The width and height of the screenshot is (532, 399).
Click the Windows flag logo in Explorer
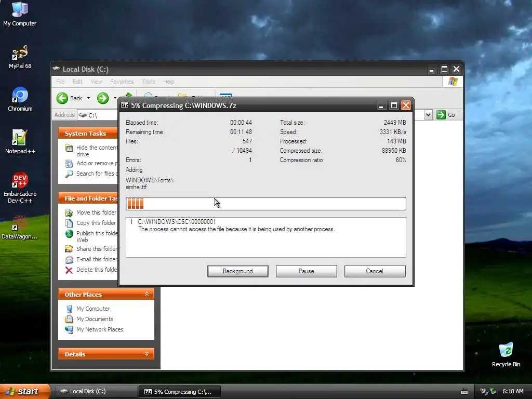(x=453, y=82)
